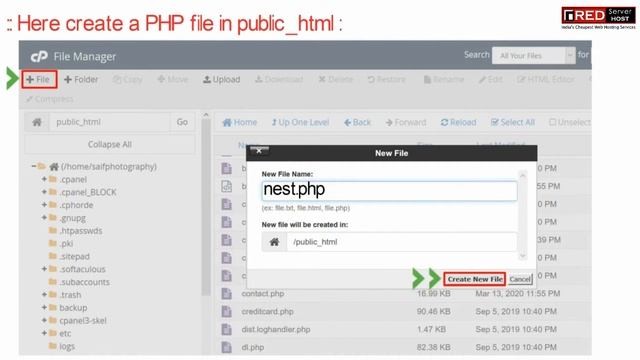Click the 90.46 KB size cell
This screenshot has width=640, height=360.
pos(433,311)
